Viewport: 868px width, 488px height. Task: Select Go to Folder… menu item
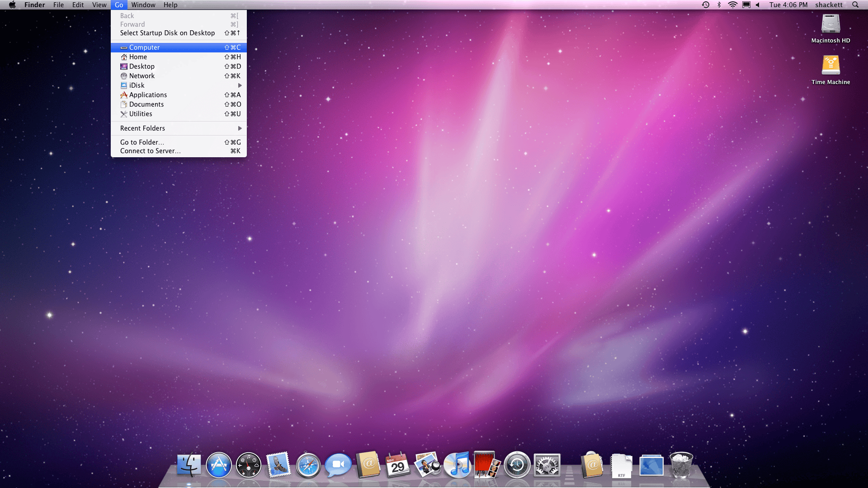(x=179, y=142)
